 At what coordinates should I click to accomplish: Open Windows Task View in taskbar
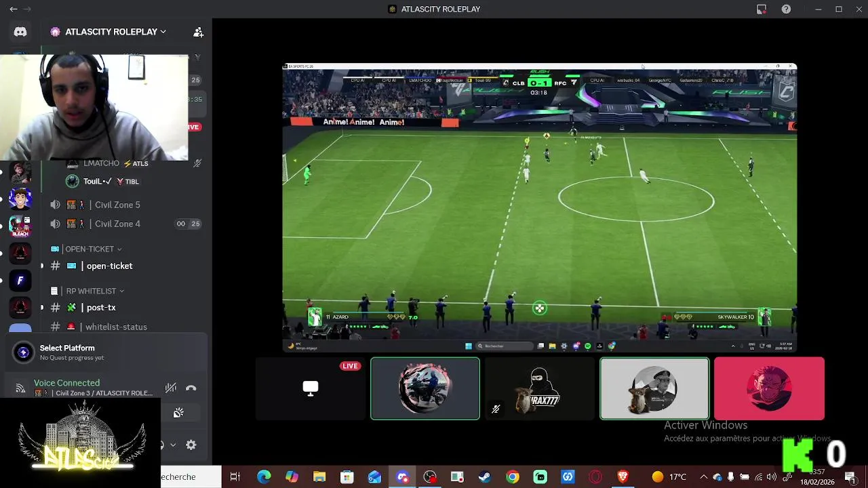[x=235, y=477]
